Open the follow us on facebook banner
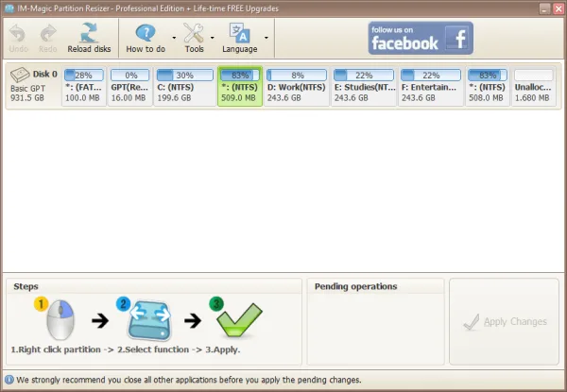 coord(421,38)
